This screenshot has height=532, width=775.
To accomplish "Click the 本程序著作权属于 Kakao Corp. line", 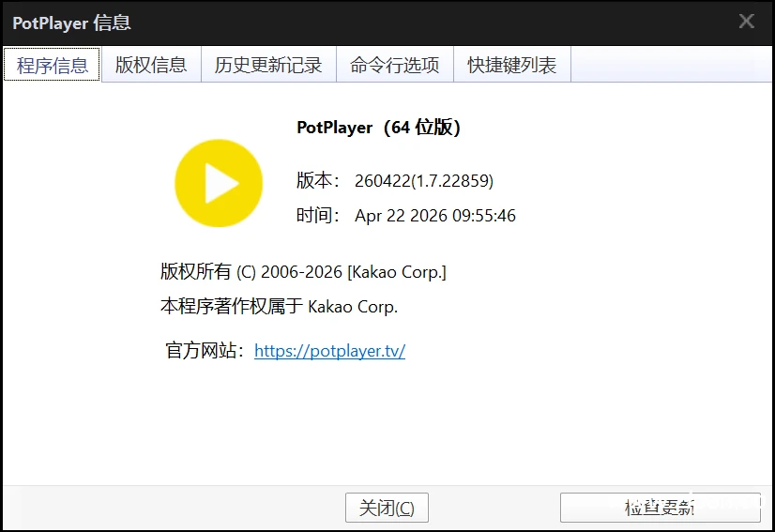I will pyautogui.click(x=280, y=306).
